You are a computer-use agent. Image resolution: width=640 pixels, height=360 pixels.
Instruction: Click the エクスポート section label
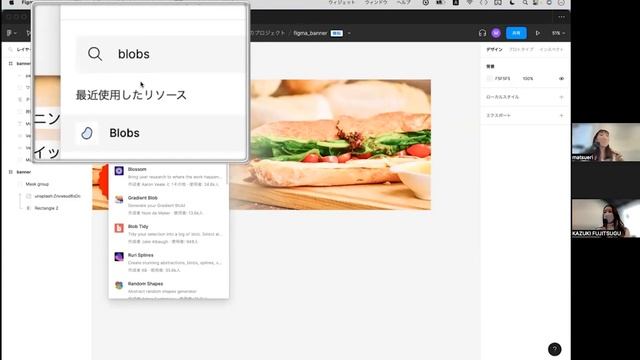click(498, 116)
